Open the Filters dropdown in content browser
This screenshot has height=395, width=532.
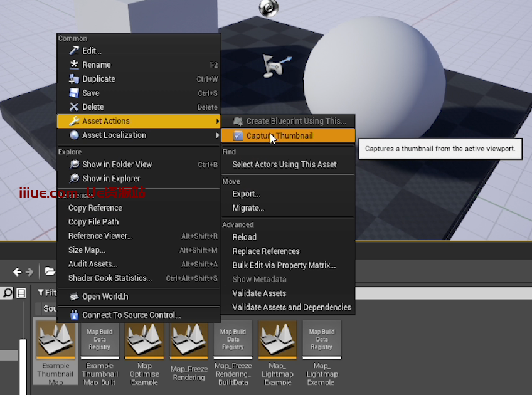47,293
